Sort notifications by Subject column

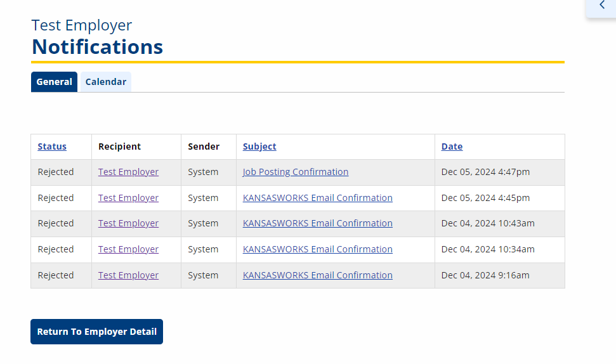(259, 146)
